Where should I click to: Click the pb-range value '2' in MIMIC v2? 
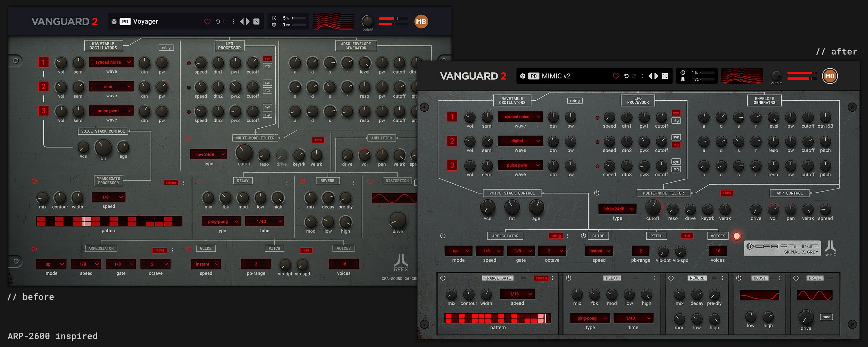tap(641, 251)
